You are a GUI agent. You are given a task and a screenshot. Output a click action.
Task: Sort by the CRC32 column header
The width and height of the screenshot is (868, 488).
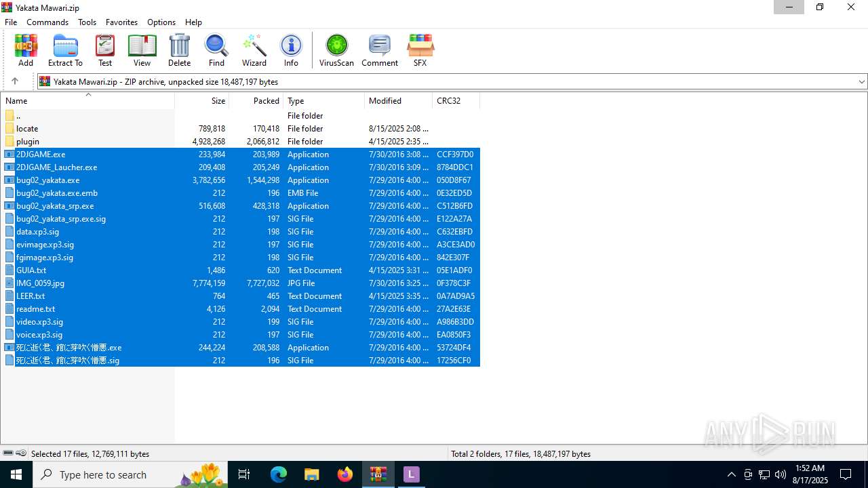(456, 100)
